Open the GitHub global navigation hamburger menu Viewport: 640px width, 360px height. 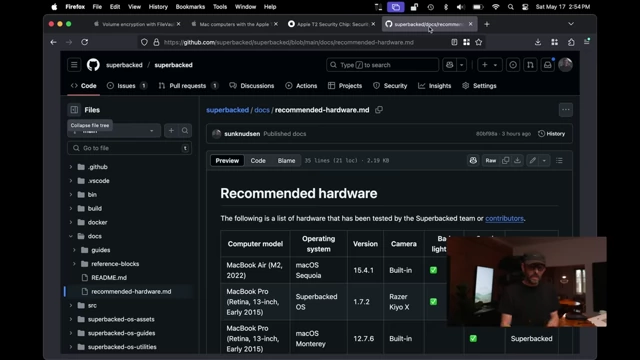[x=74, y=65]
